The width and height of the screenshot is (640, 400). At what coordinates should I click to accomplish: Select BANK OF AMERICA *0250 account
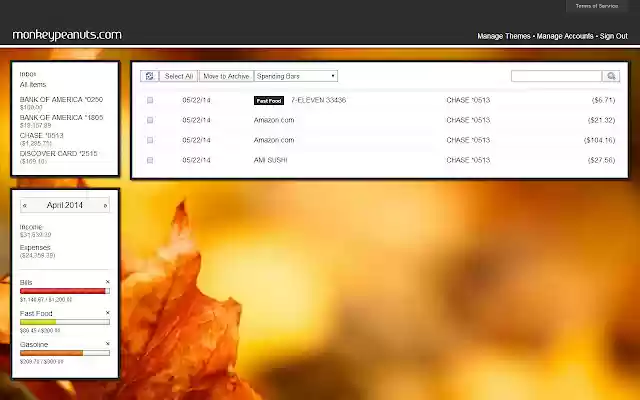pyautogui.click(x=61, y=100)
